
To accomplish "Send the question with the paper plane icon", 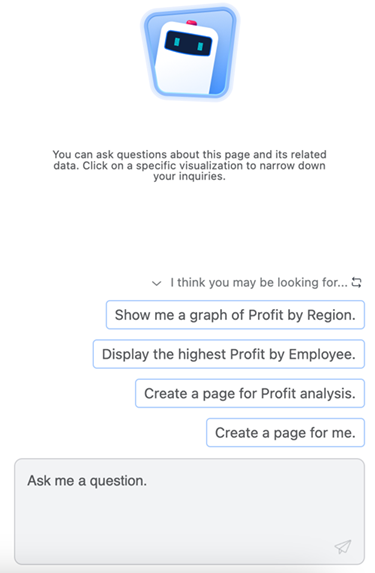I will [343, 546].
